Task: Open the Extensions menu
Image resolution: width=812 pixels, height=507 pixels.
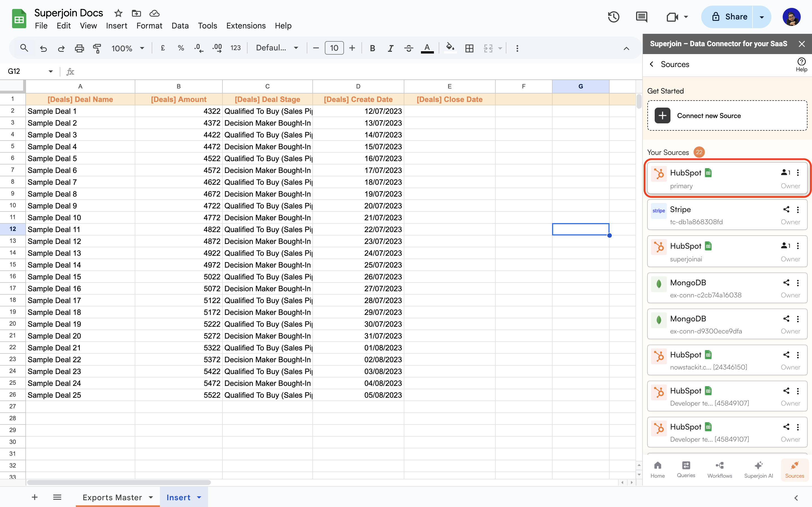Action: coord(246,26)
